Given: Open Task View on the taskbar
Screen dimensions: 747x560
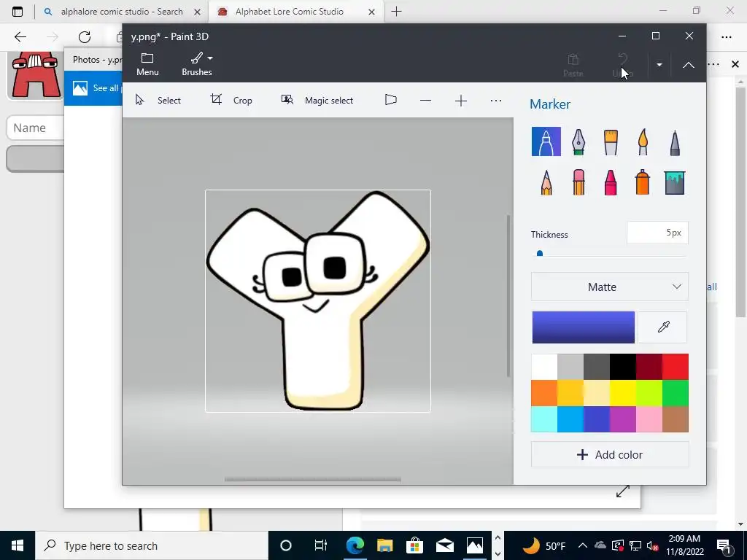Looking at the screenshot, I should 321,545.
